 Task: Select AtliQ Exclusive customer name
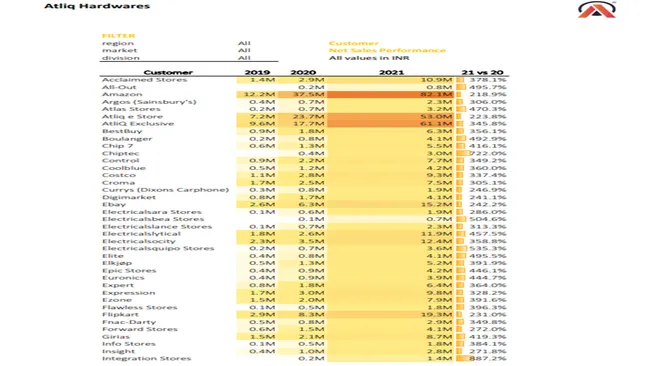pyautogui.click(x=138, y=124)
